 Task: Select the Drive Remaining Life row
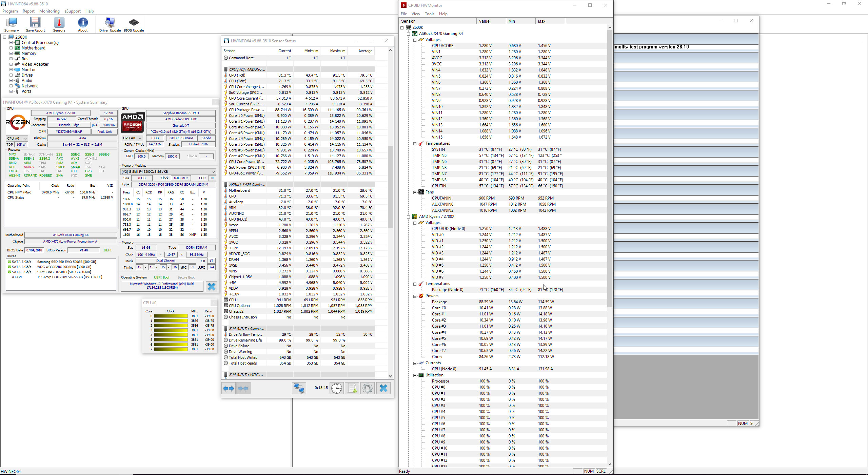click(299, 340)
